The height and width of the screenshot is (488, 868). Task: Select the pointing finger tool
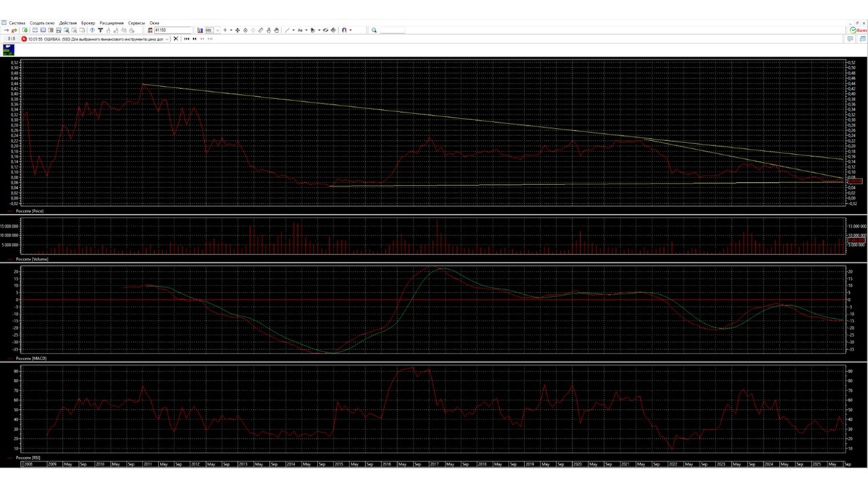pos(268,30)
